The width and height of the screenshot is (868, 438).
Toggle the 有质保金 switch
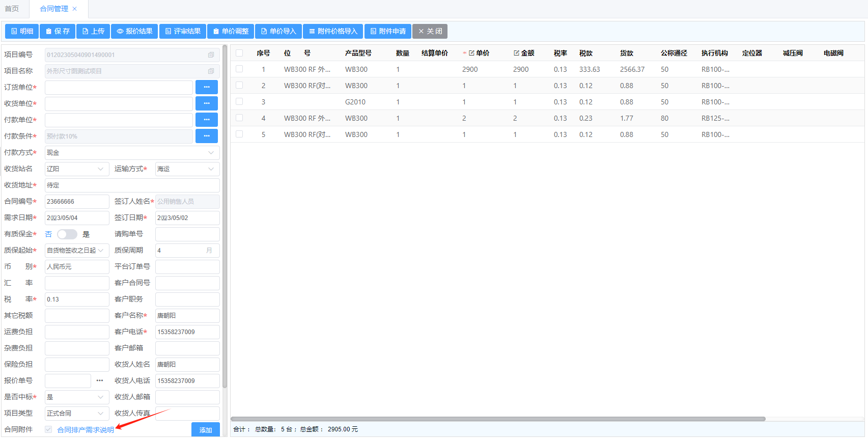67,234
